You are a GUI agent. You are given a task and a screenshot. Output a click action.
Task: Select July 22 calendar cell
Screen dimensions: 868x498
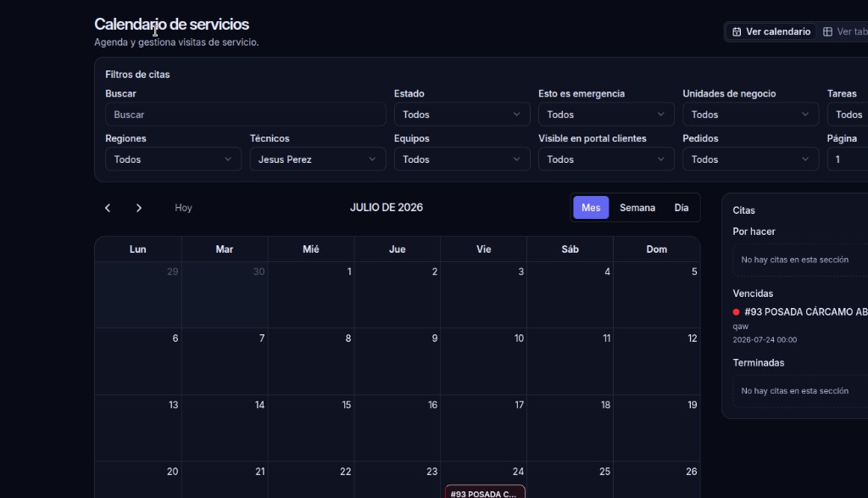pyautogui.click(x=310, y=479)
